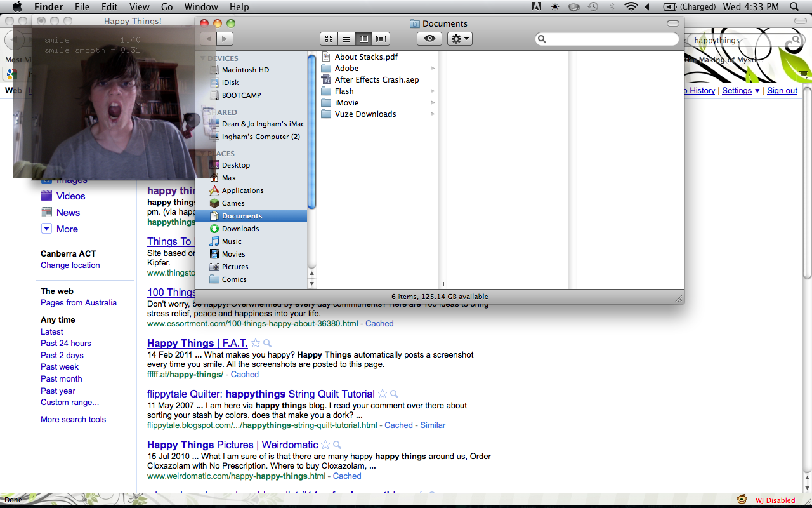Open the Games sidebar folder

(x=233, y=203)
